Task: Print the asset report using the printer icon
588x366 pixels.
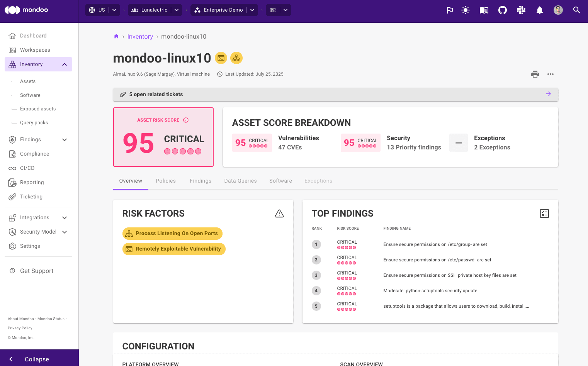Action: 535,74
